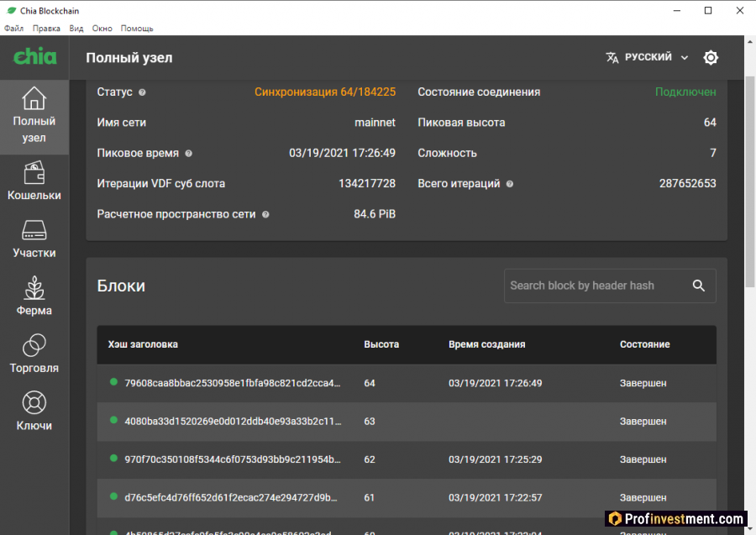The image size is (756, 535).
Task: Open block with hash 970f70c350108f5344c6...
Action: click(x=233, y=459)
